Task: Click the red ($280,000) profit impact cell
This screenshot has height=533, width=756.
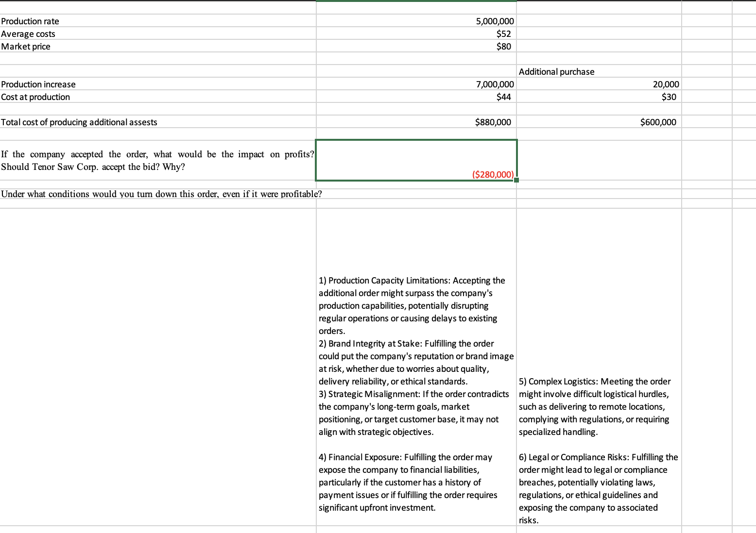Action: click(416, 160)
